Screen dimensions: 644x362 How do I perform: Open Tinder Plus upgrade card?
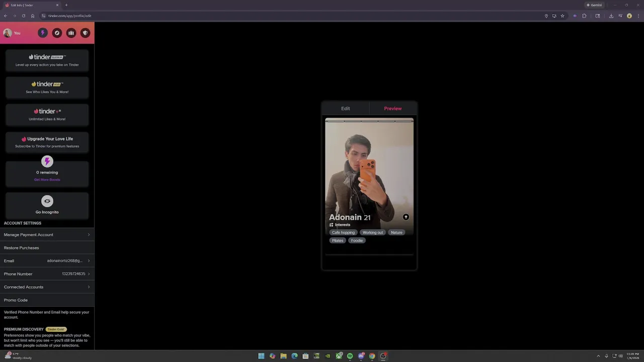47,114
